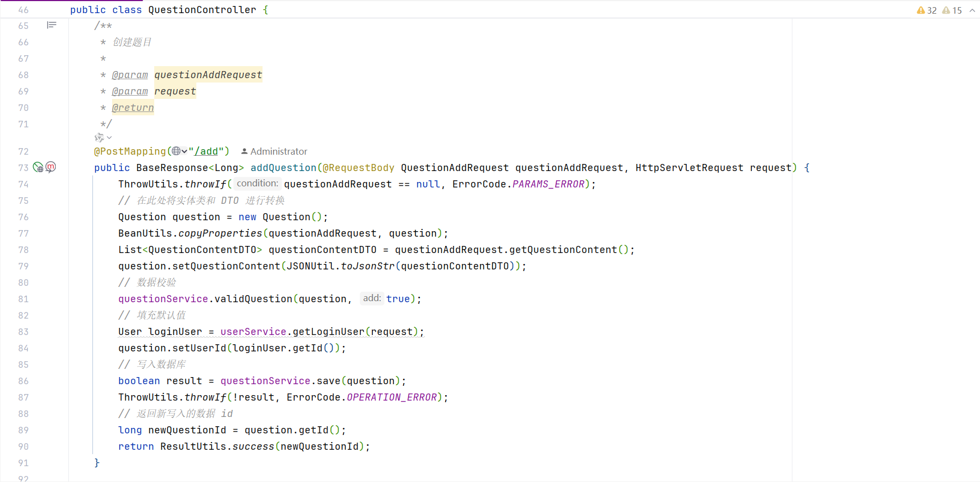The image size is (980, 482).
Task: Click the highlighted @return tag
Action: point(133,108)
